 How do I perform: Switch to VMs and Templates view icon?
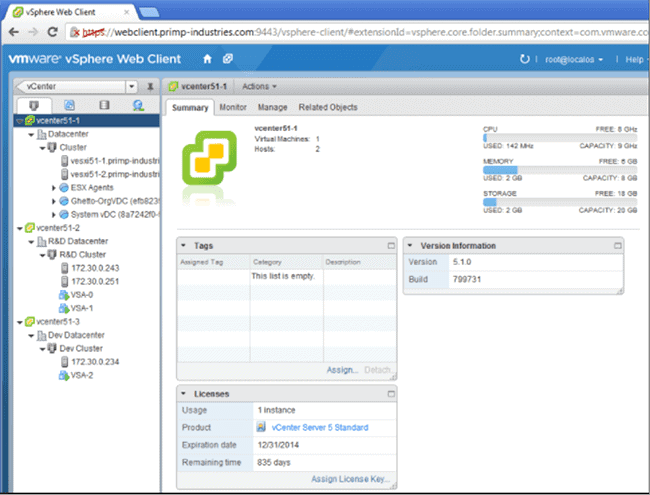pos(69,105)
